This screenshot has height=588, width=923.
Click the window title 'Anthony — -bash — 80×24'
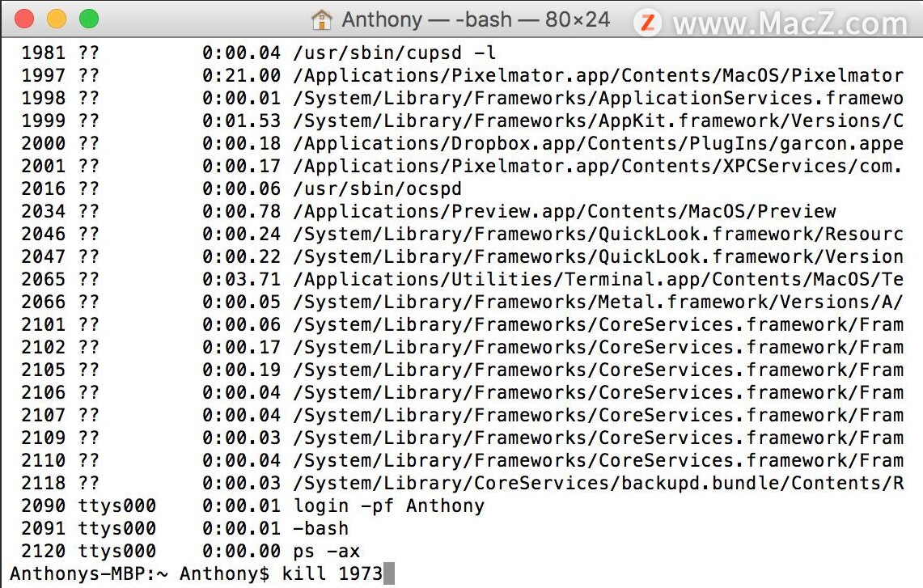click(x=476, y=19)
